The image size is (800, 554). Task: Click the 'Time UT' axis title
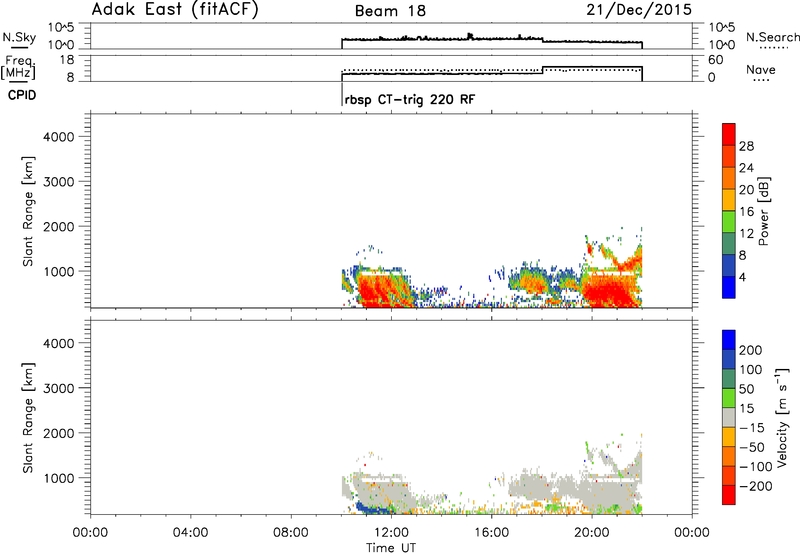391,548
